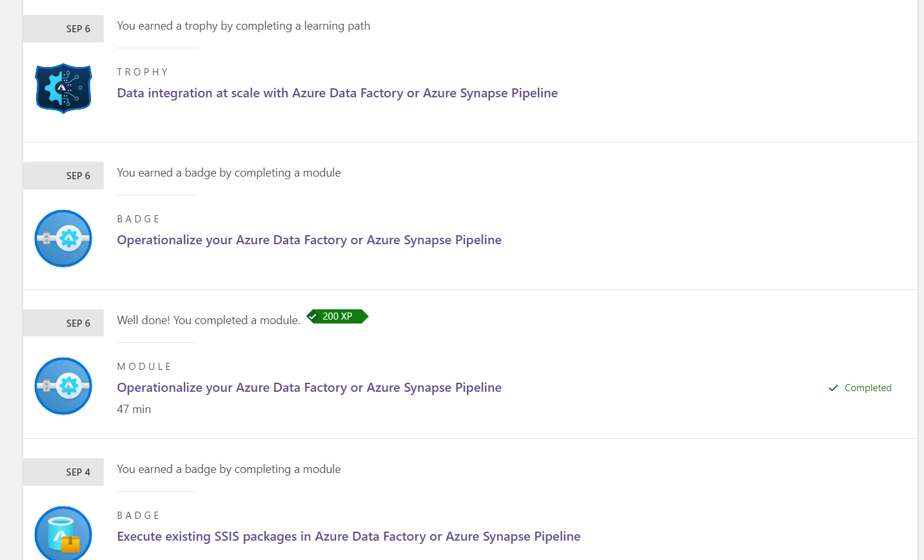Select the SEP 6 date label on trophy entry

(63, 28)
